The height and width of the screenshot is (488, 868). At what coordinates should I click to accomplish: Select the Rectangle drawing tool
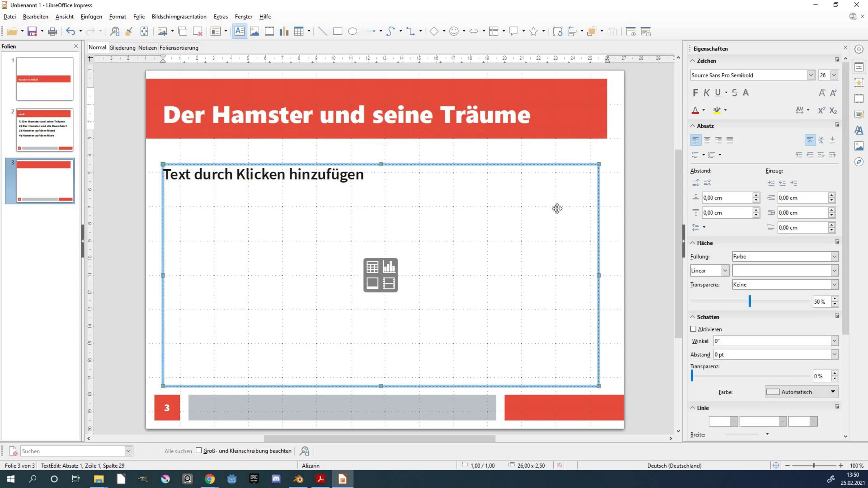tap(337, 31)
